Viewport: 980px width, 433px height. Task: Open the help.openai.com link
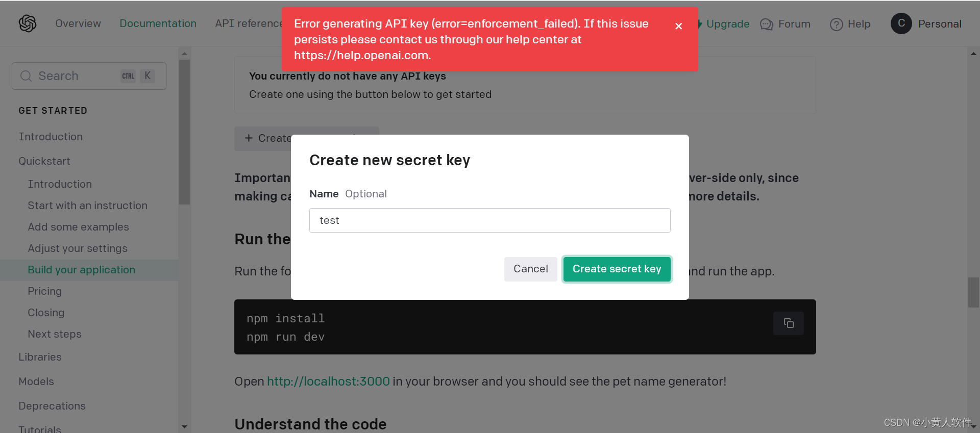360,56
